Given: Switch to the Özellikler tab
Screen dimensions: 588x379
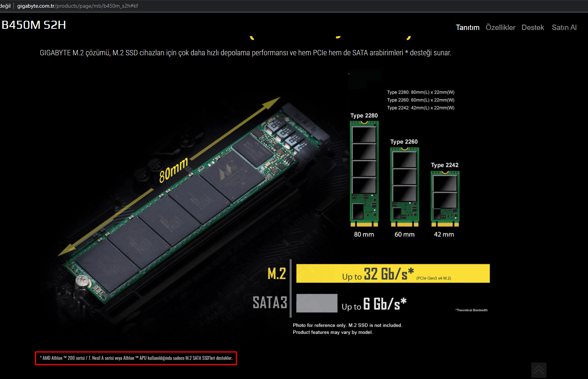Looking at the screenshot, I should pyautogui.click(x=500, y=27).
